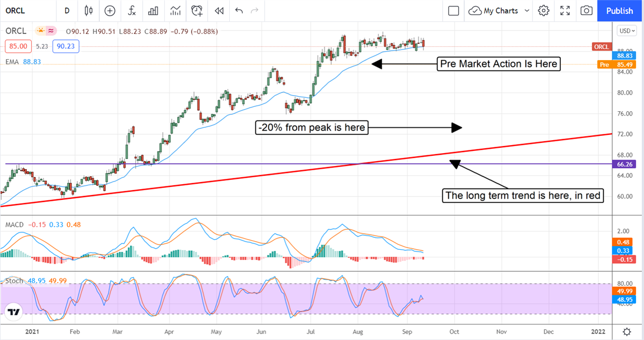The image size is (644, 340).
Task: Select the EMA indicator legend
Action: pos(12,62)
